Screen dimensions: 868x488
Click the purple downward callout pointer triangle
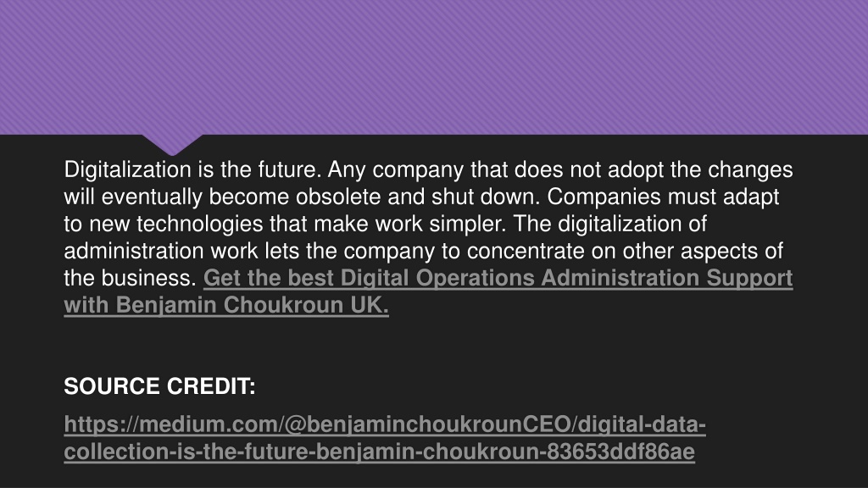(x=172, y=144)
